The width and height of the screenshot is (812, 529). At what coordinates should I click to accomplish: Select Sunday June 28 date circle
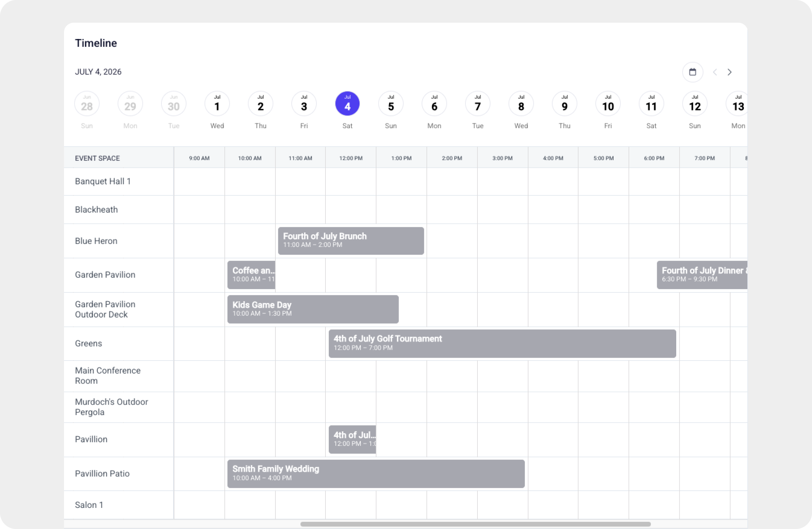[87, 103]
